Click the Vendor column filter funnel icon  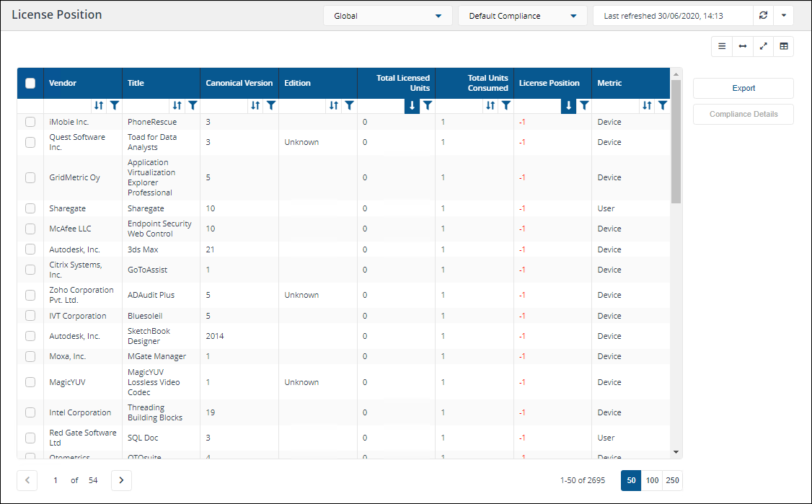[x=114, y=105]
